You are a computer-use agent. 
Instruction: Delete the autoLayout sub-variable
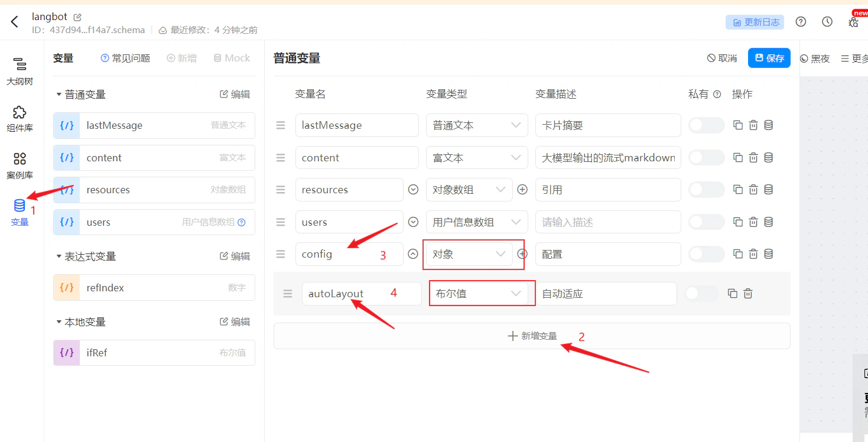coord(748,294)
